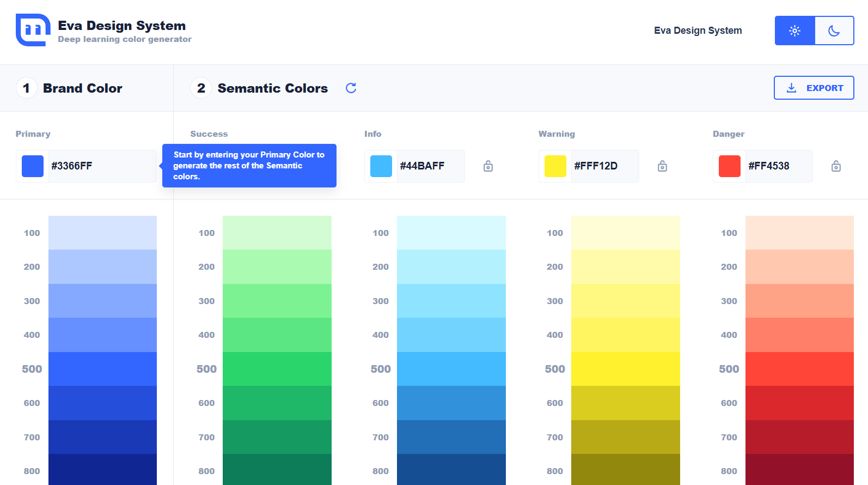This screenshot has height=485, width=868.
Task: Click the Warning yellow swatch preview
Action: pyautogui.click(x=555, y=166)
